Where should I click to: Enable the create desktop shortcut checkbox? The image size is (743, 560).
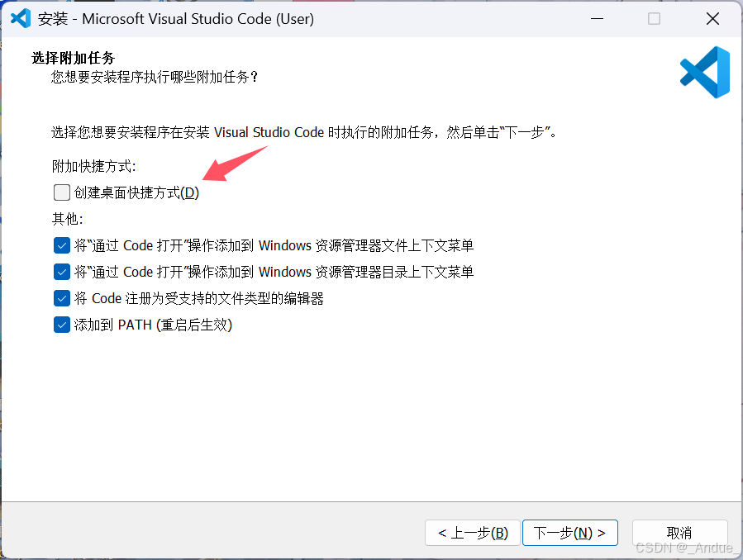click(x=62, y=192)
